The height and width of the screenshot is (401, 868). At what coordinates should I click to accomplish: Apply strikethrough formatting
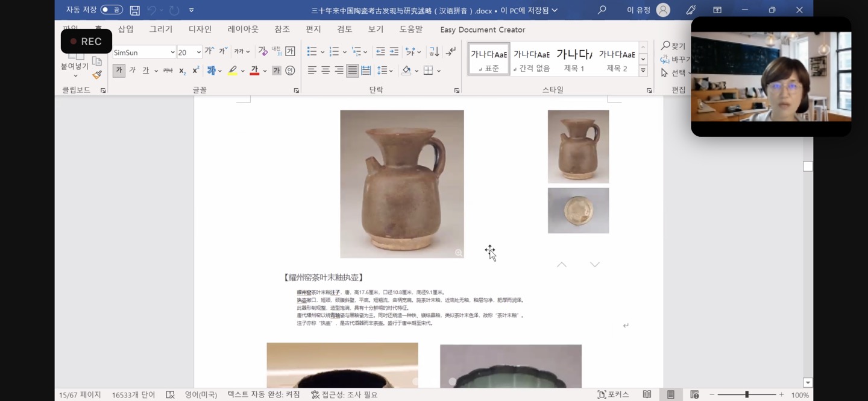(168, 71)
